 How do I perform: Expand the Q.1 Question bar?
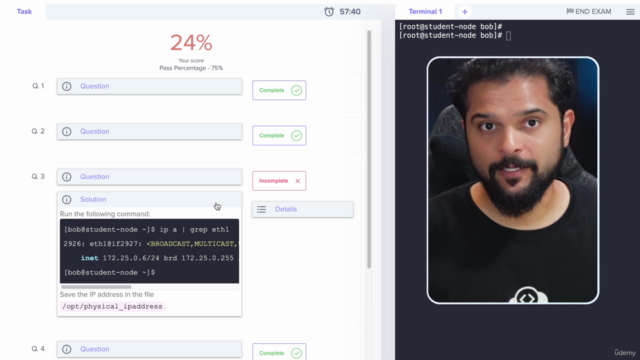click(149, 86)
